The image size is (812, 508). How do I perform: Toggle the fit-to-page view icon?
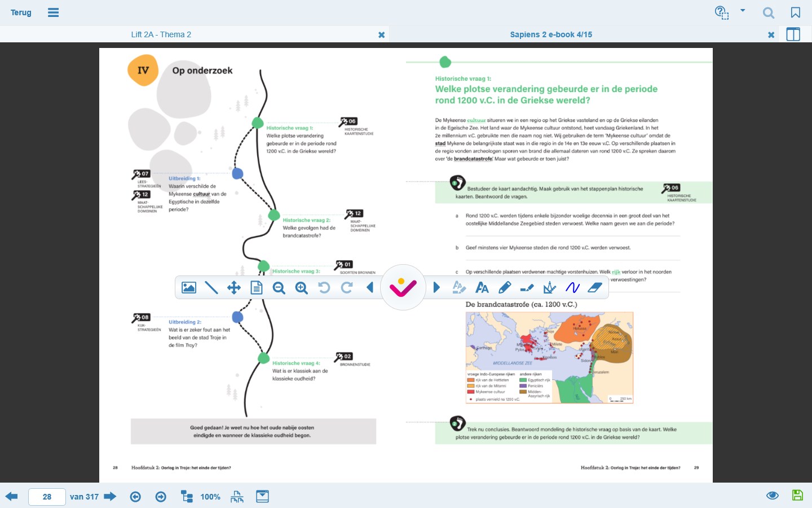click(237, 497)
